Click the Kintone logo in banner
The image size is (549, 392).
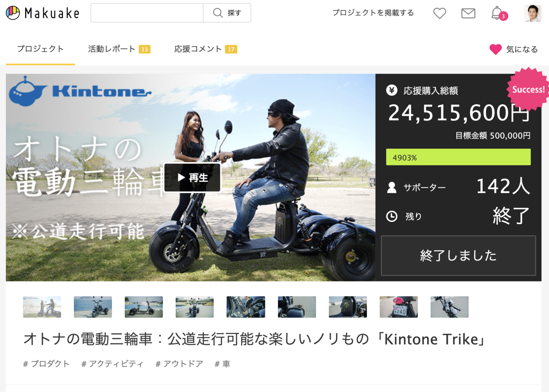(80, 91)
